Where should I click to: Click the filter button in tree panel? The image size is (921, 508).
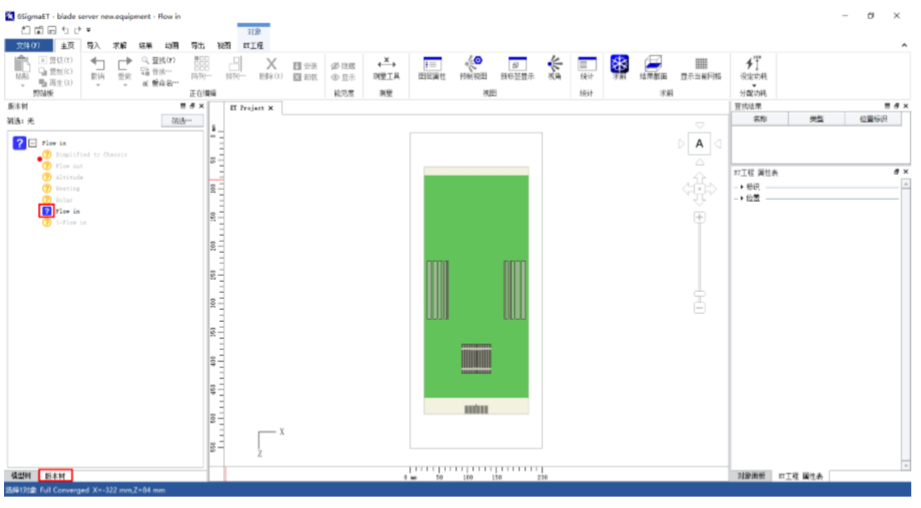click(181, 121)
